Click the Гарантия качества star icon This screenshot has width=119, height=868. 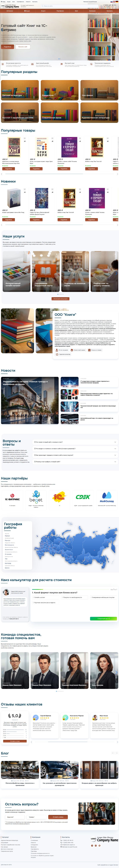[x=57, y=354]
